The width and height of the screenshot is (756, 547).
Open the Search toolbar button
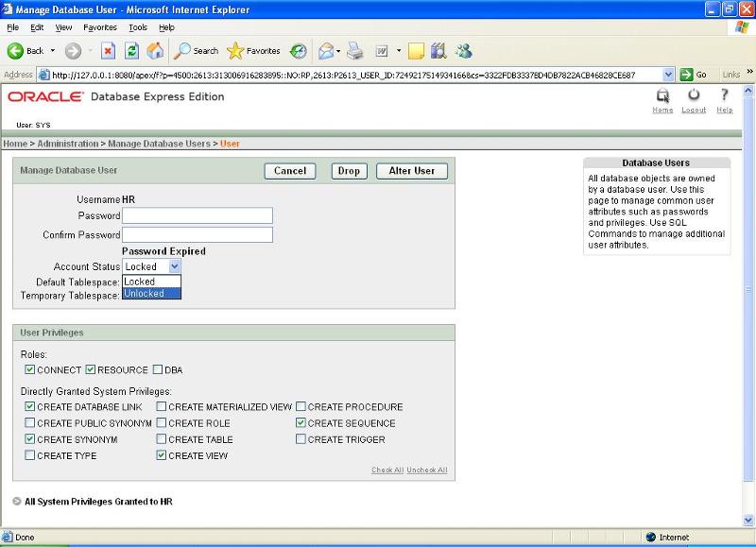197,51
